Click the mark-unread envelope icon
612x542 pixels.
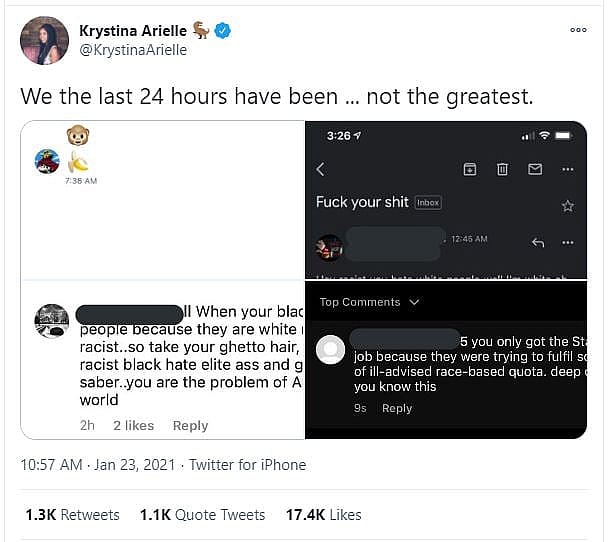point(535,169)
